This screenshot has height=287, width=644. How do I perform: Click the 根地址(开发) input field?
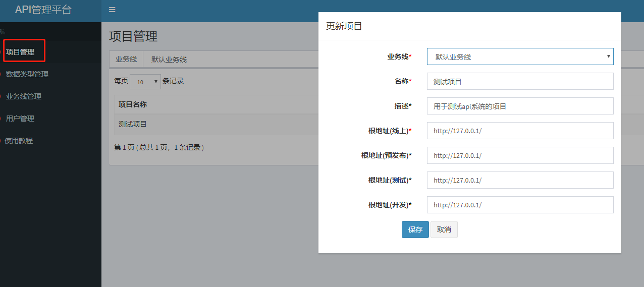point(520,205)
